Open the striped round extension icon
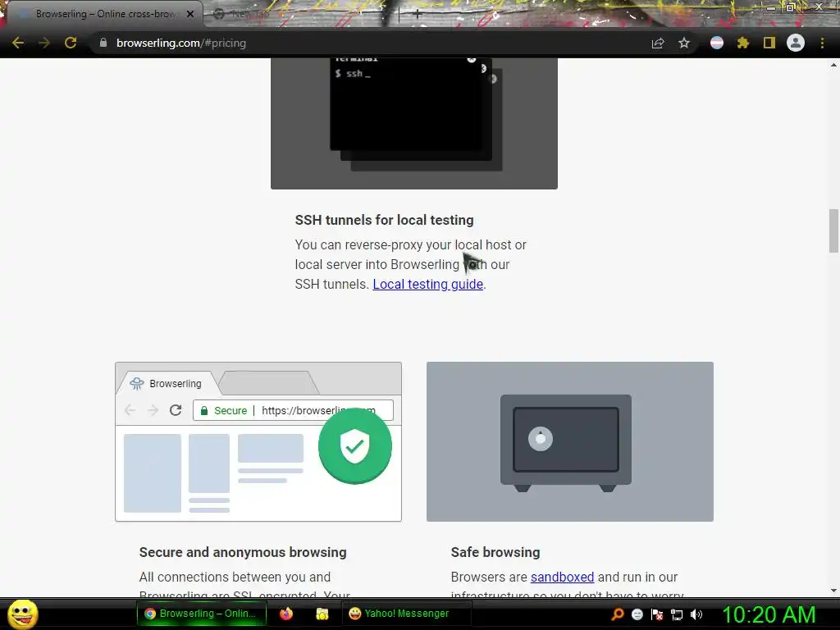Viewport: 840px width, 630px height. pyautogui.click(x=717, y=43)
